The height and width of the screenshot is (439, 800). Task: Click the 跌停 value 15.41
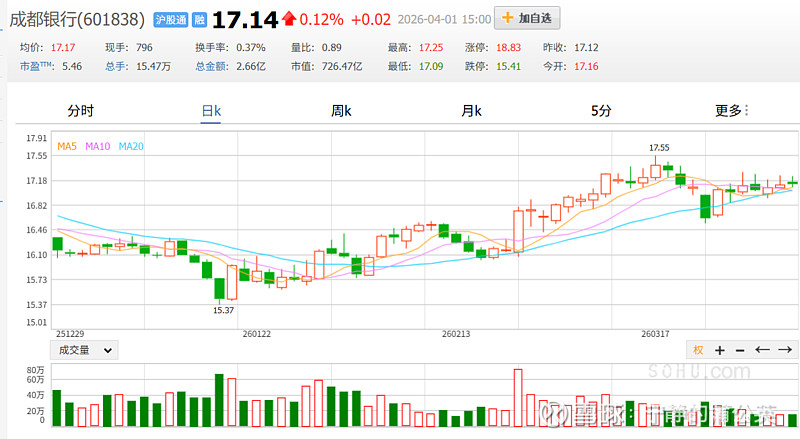509,66
